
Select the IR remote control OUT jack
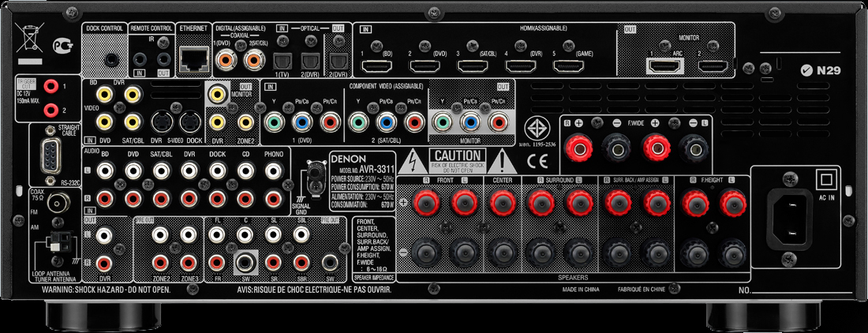coord(164,58)
